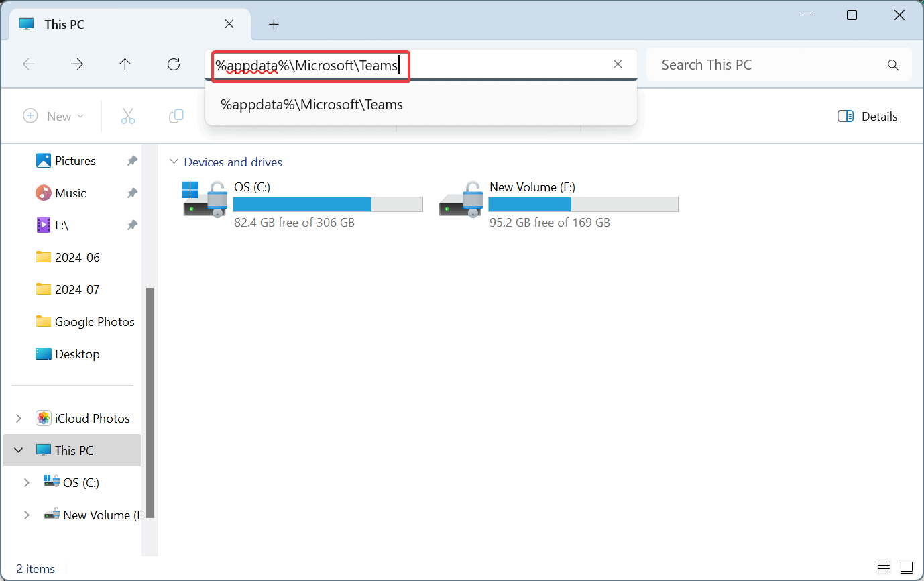Go forward using the forward arrow

click(77, 64)
